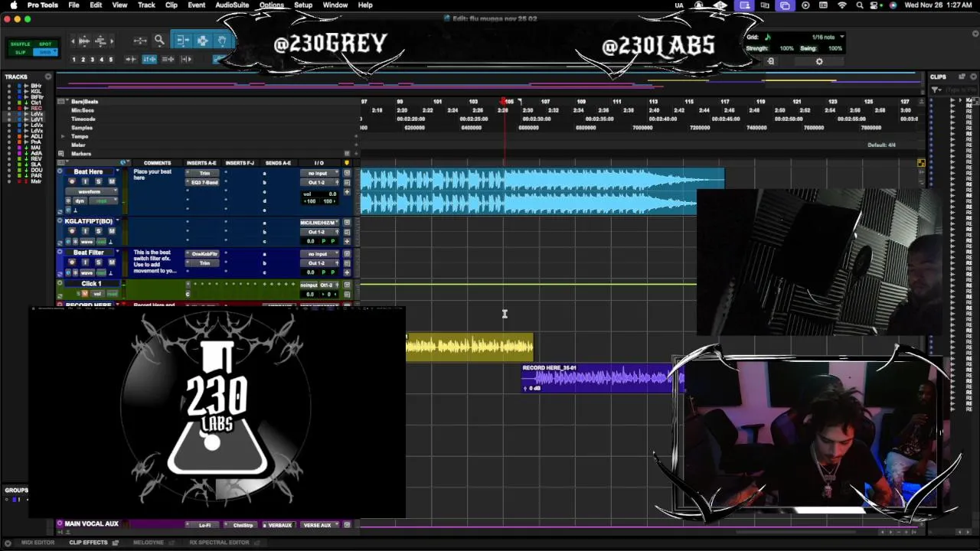The height and width of the screenshot is (551, 980).
Task: Mute the Click 1 track
Action: 85,294
